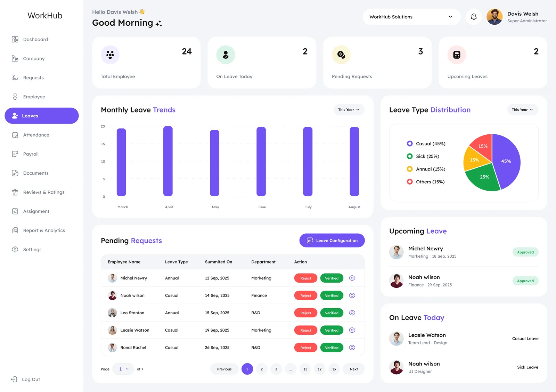
Task: Open the WorkHub Solutions company dropdown
Action: pyautogui.click(x=411, y=17)
